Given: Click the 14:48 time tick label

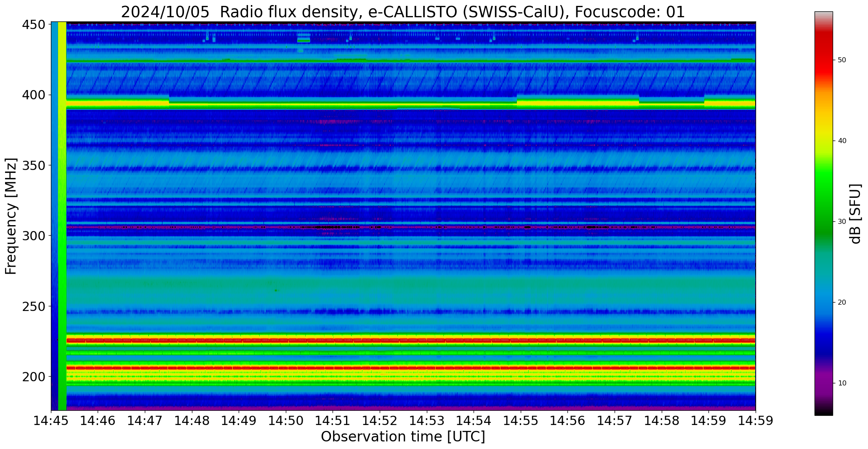Looking at the screenshot, I should pos(192,420).
